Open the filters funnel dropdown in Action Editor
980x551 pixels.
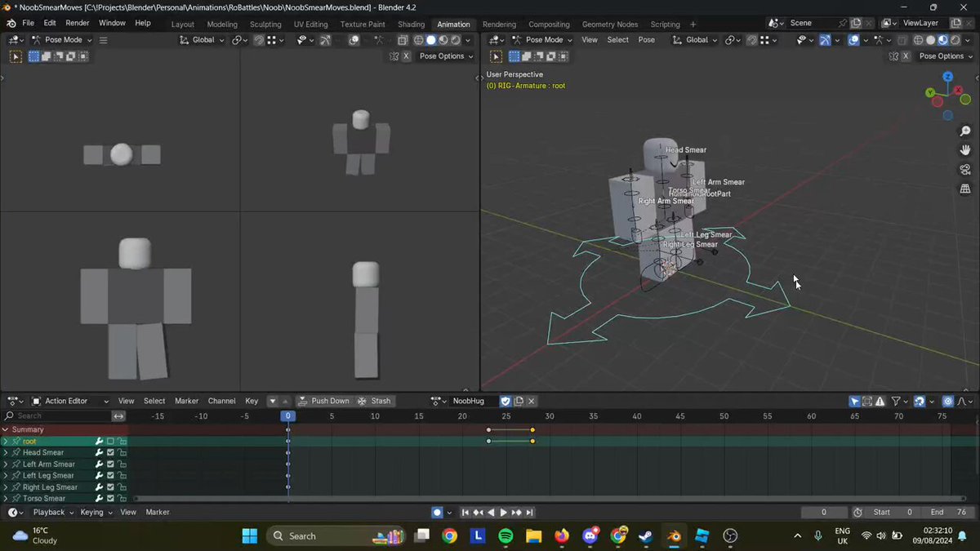(898, 401)
